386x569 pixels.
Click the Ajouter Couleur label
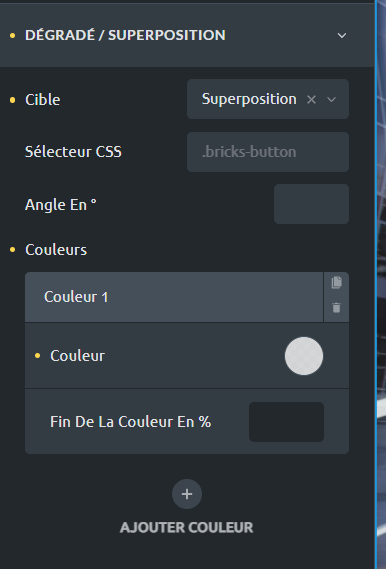click(186, 527)
